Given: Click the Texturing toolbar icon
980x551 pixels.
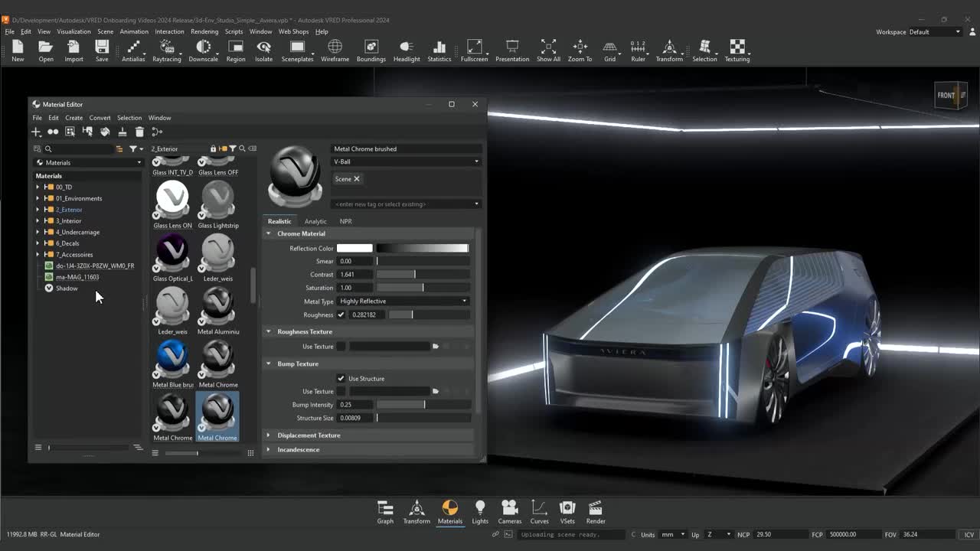Looking at the screenshot, I should pyautogui.click(x=737, y=51).
